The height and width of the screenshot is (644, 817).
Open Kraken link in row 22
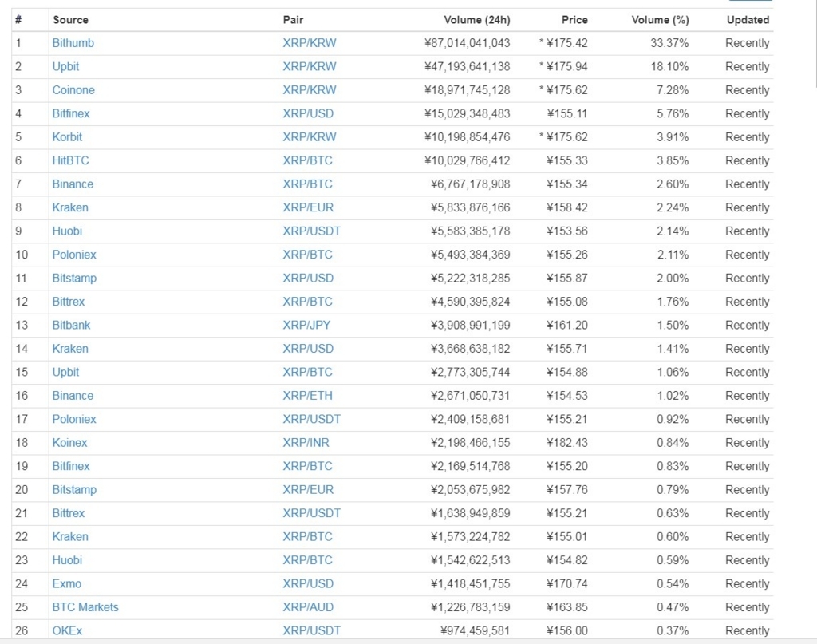(70, 536)
